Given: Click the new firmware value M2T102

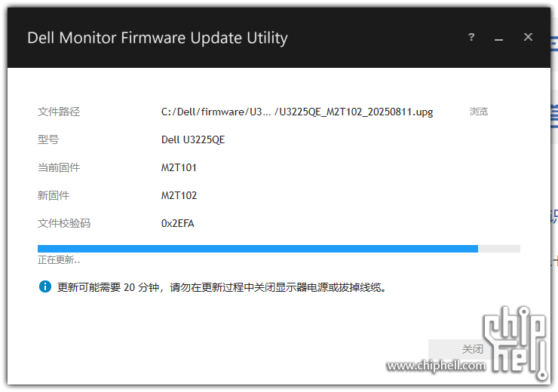Looking at the screenshot, I should tap(179, 195).
